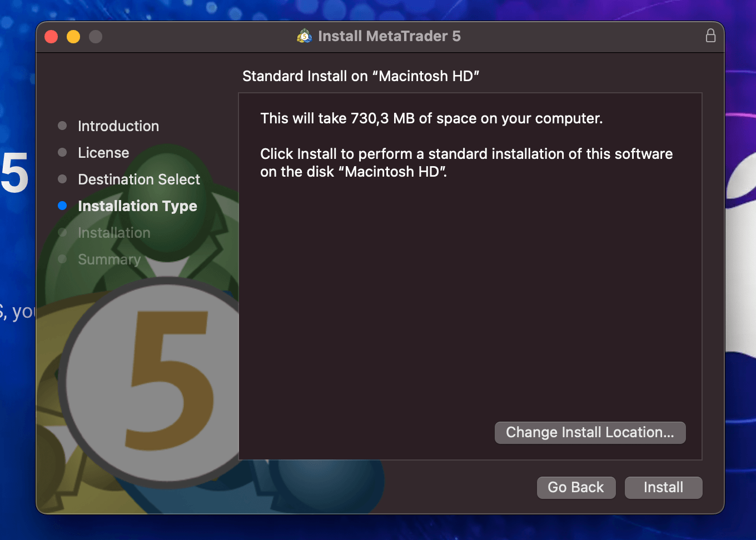Select the Installation Type step
The image size is (756, 540).
pyautogui.click(x=137, y=206)
